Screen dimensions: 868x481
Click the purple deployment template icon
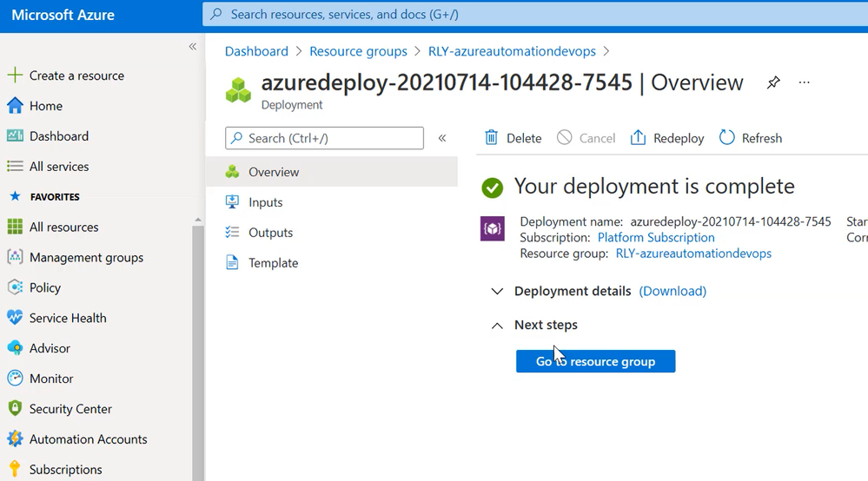[492, 228]
